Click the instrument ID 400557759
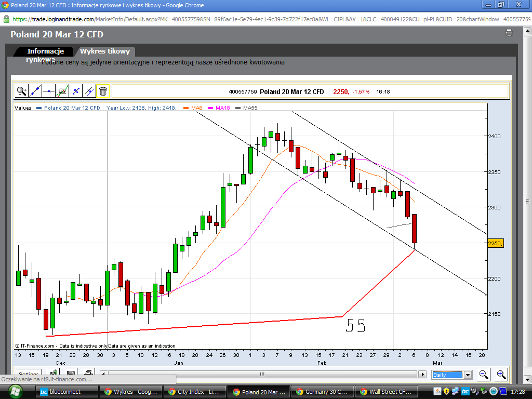 pos(243,91)
